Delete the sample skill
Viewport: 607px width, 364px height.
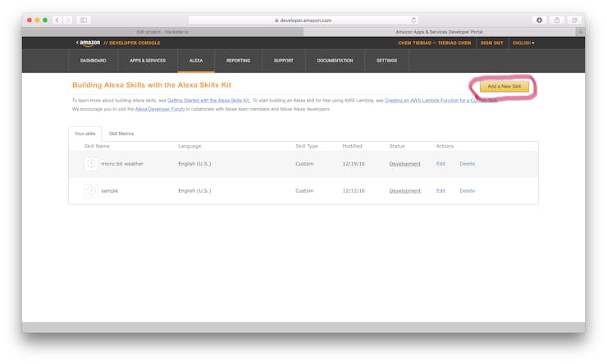pyautogui.click(x=467, y=191)
